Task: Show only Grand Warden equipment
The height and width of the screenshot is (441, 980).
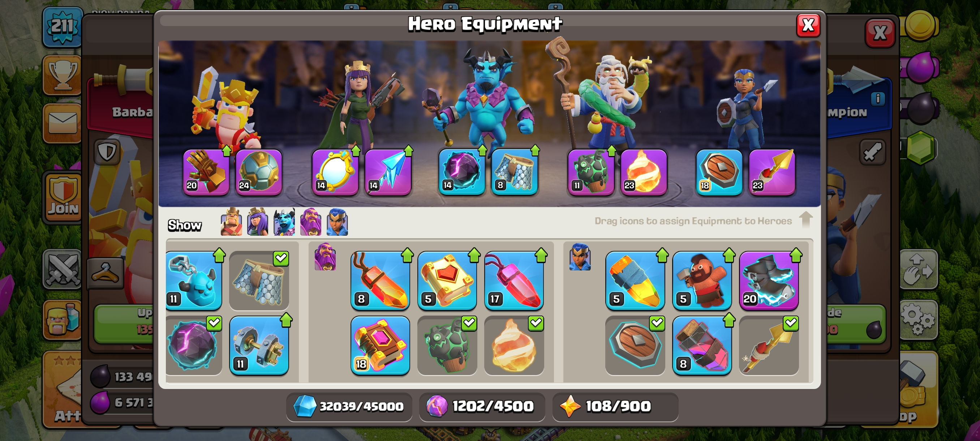Action: 310,222
